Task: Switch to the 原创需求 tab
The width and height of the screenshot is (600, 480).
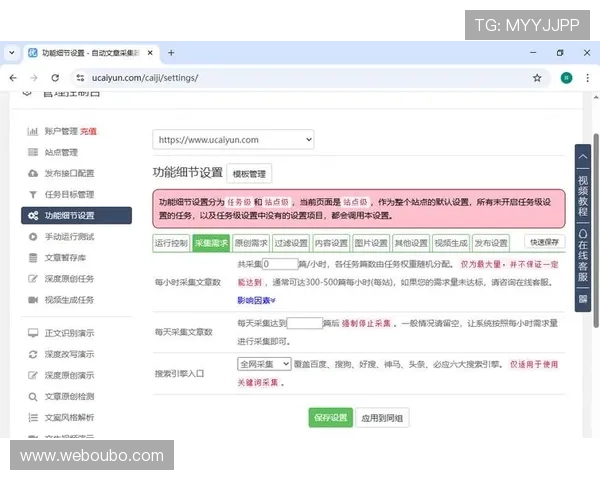Action: coord(251,243)
